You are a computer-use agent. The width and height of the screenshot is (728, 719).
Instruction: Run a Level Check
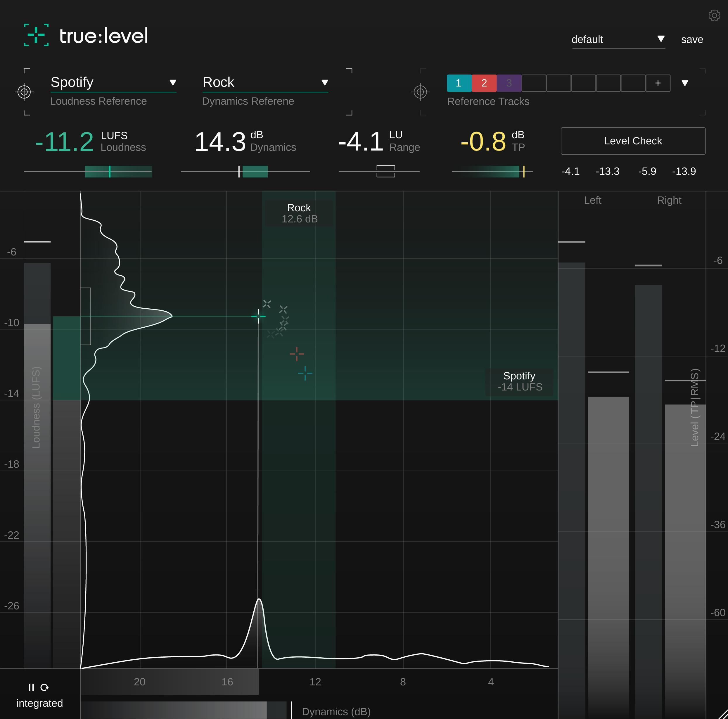tap(633, 141)
